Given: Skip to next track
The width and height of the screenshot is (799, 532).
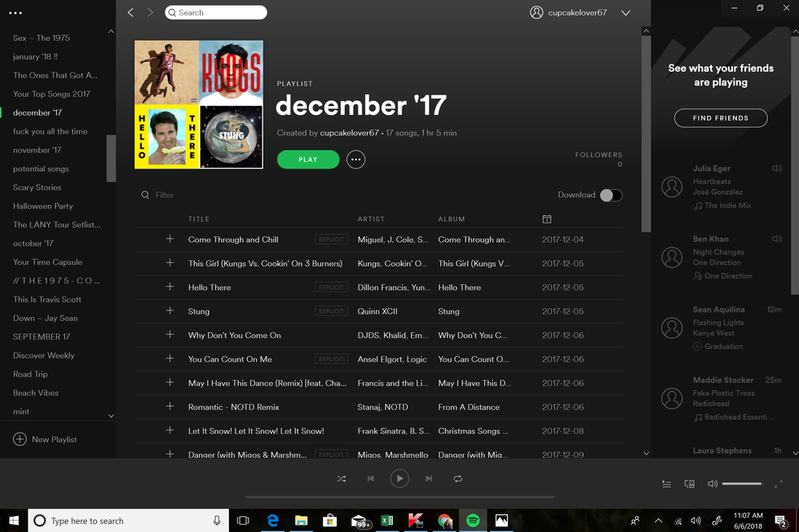Looking at the screenshot, I should pyautogui.click(x=429, y=479).
